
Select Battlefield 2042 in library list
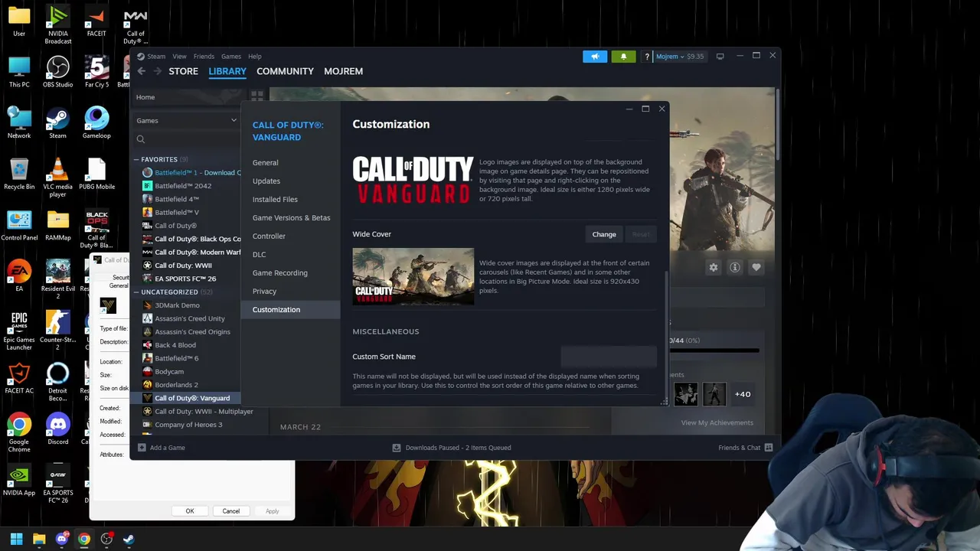183,186
